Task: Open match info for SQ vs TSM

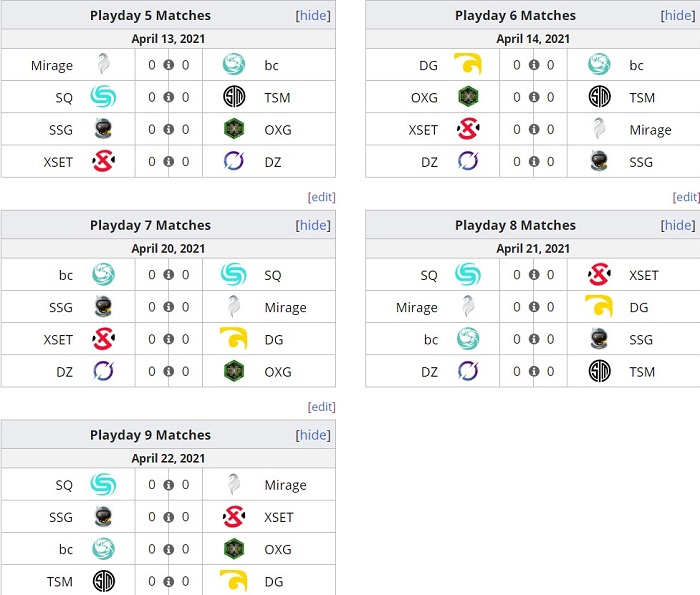Action: point(168,97)
